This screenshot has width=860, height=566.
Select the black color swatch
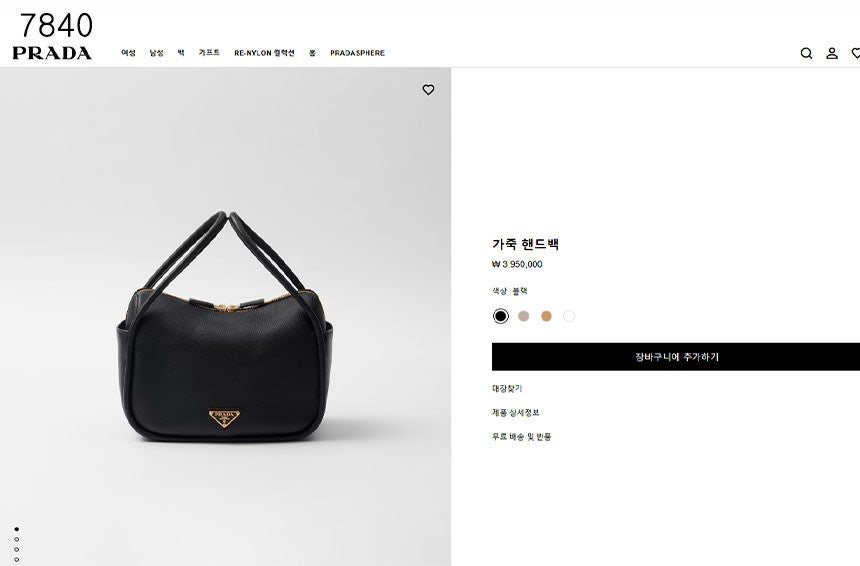[x=501, y=316]
